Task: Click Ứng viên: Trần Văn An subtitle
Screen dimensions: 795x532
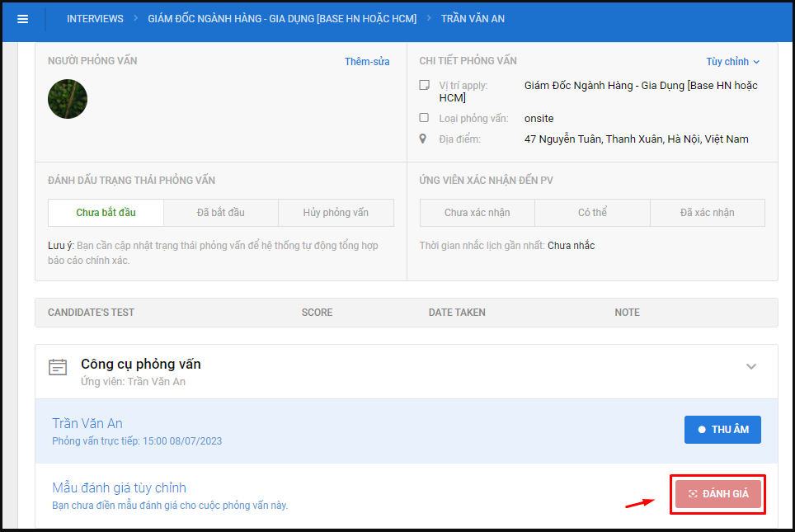Action: point(133,381)
